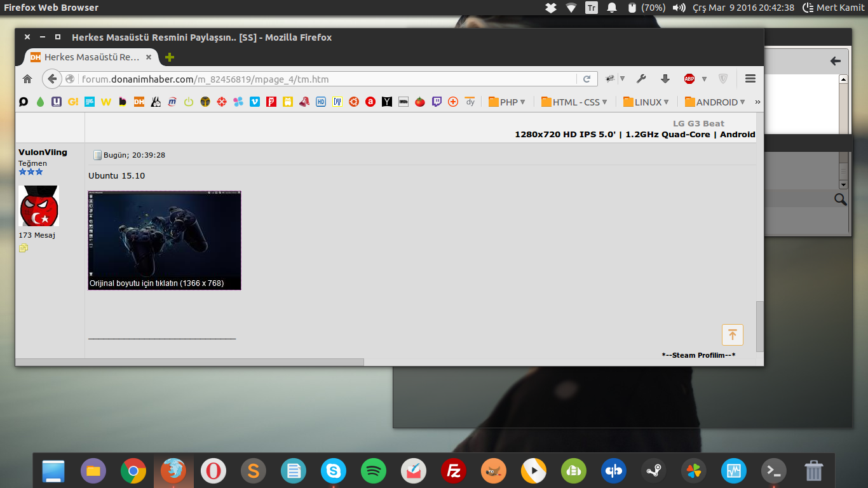Expand the LINUX bookmarks folder

click(x=647, y=102)
